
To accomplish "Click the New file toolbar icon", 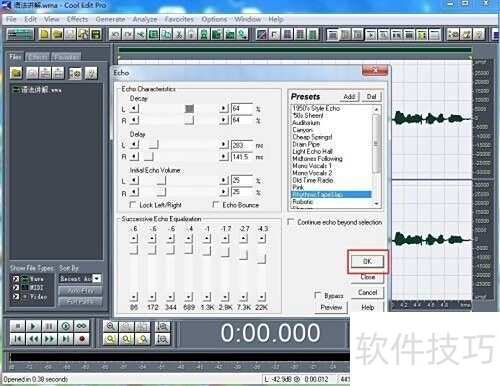I will pyautogui.click(x=45, y=34).
